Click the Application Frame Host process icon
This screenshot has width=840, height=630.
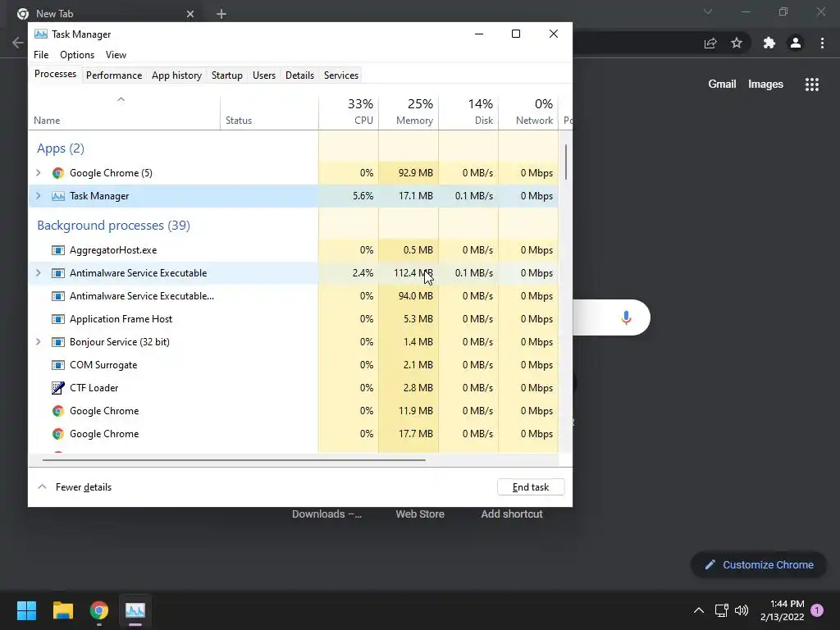click(x=58, y=319)
